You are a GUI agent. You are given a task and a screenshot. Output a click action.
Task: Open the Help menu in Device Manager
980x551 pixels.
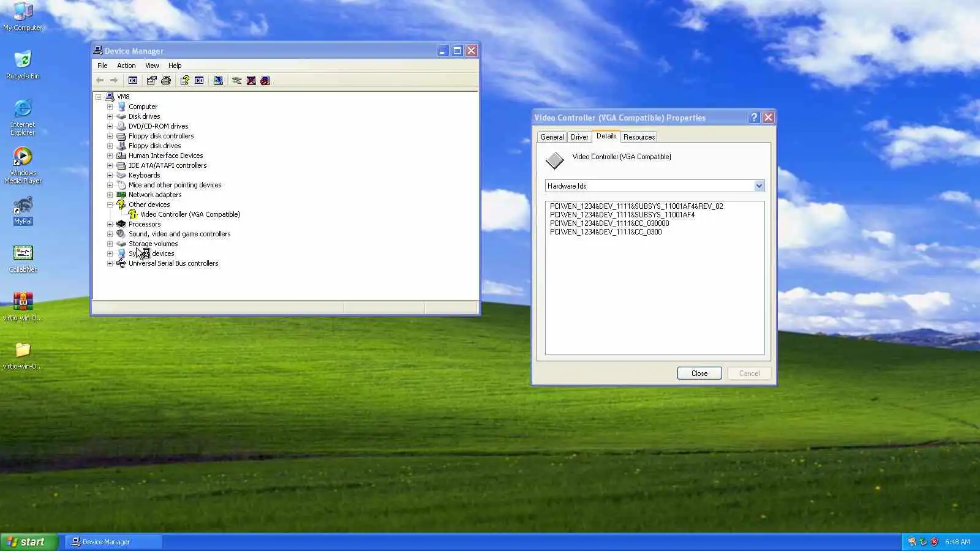175,66
